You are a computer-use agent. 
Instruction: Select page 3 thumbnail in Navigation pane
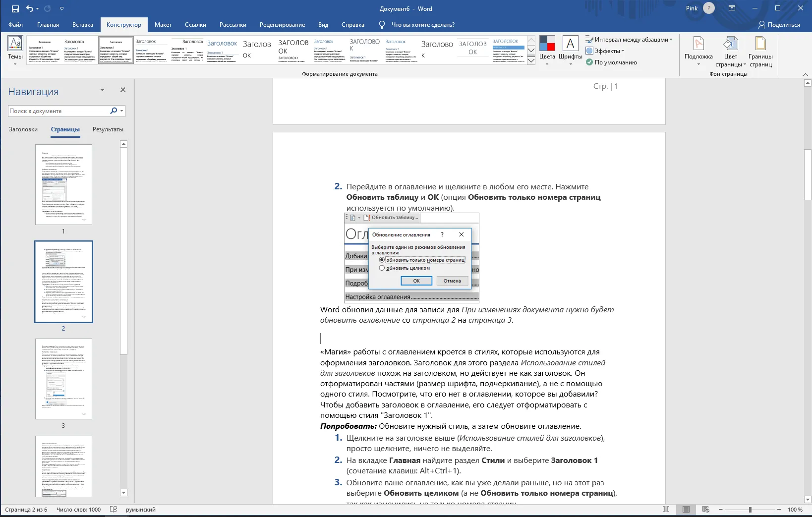63,379
